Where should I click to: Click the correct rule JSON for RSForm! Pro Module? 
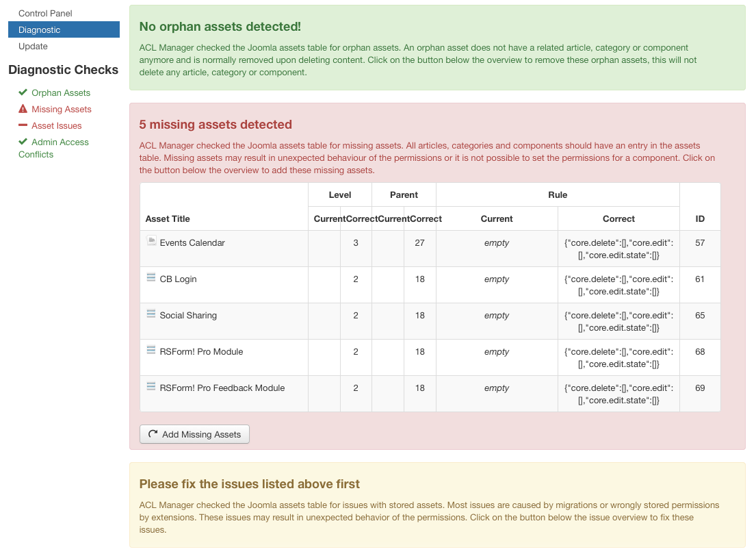pos(618,357)
